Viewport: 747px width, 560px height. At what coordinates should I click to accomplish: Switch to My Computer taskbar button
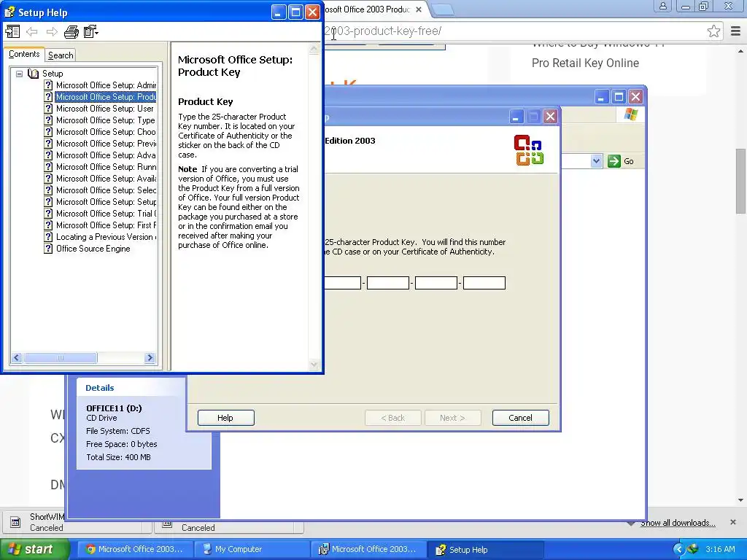[x=252, y=549]
